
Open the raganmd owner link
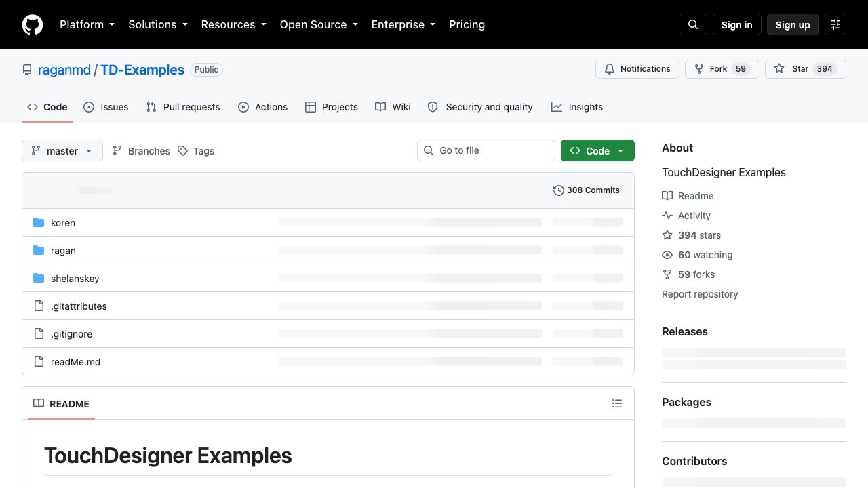tap(64, 70)
